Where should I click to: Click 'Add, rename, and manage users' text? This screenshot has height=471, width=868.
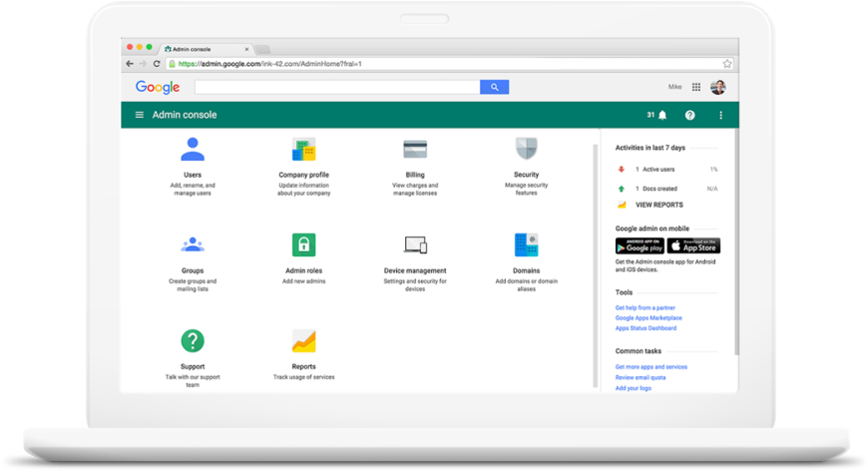coord(193,190)
